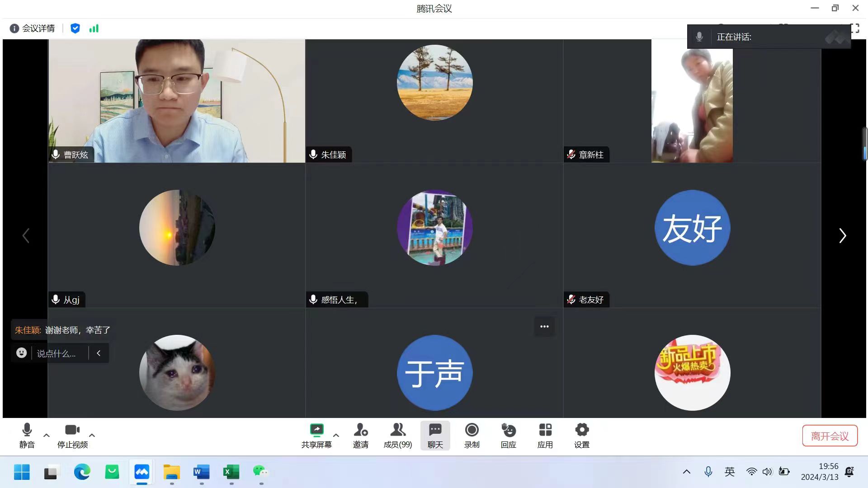Open Excel from taskbar

coord(231,472)
